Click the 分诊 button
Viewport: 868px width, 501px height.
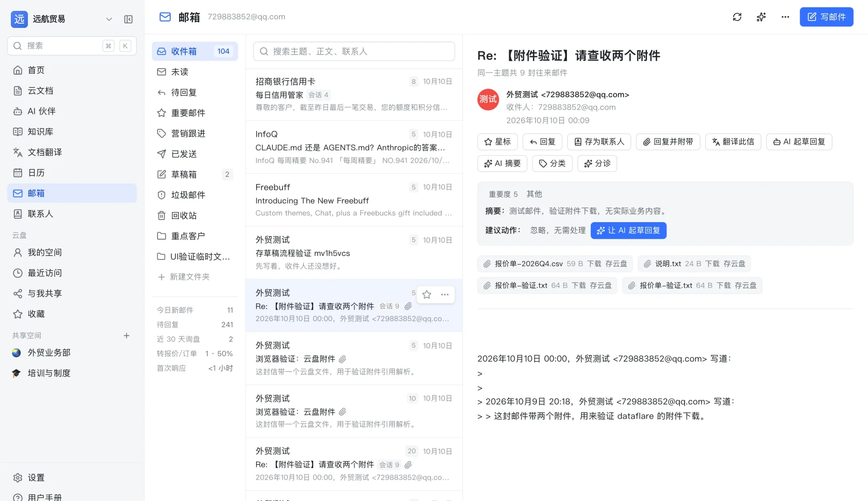coord(597,164)
